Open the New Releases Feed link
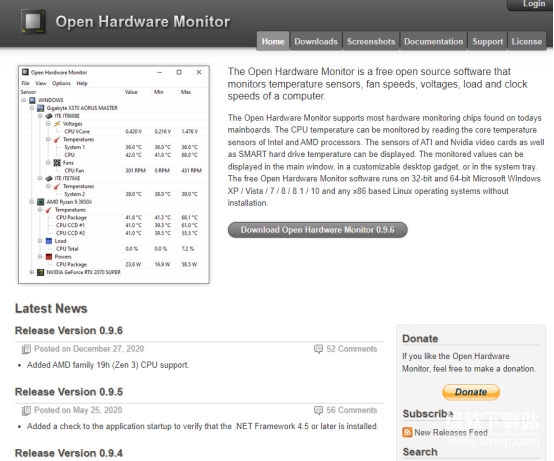 coord(450,432)
